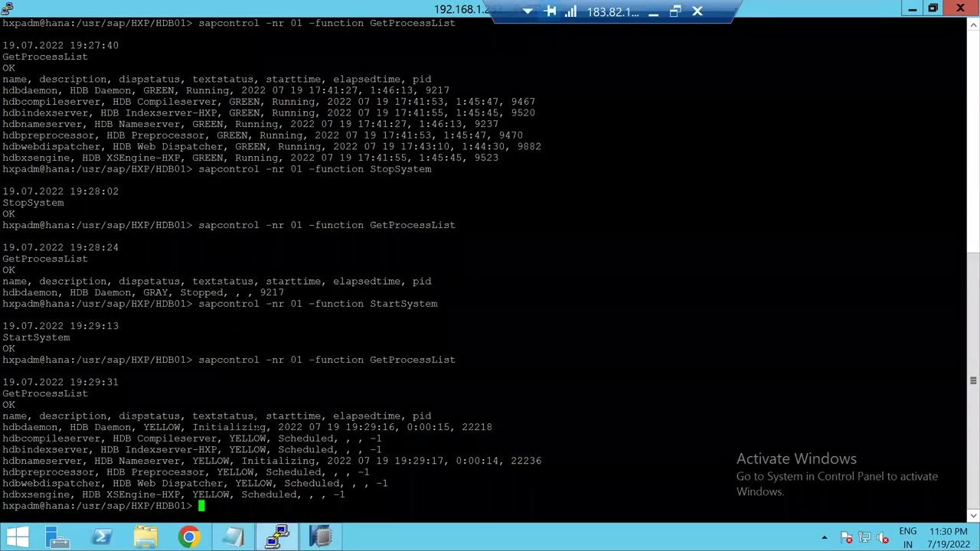This screenshot has width=980, height=551.
Task: Click the timestamp 19.07.2022 19:29:31
Action: [60, 382]
